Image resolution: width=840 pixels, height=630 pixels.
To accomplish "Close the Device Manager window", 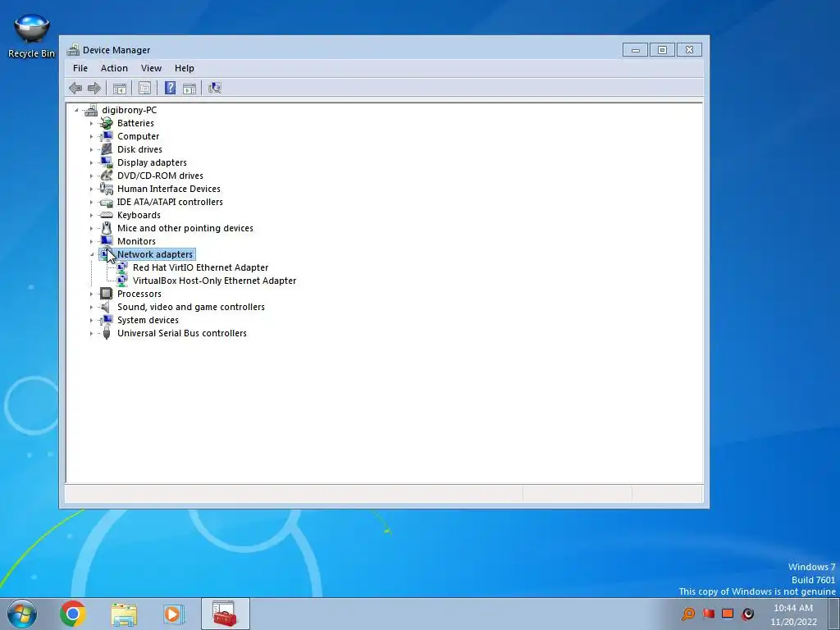I will pos(689,50).
